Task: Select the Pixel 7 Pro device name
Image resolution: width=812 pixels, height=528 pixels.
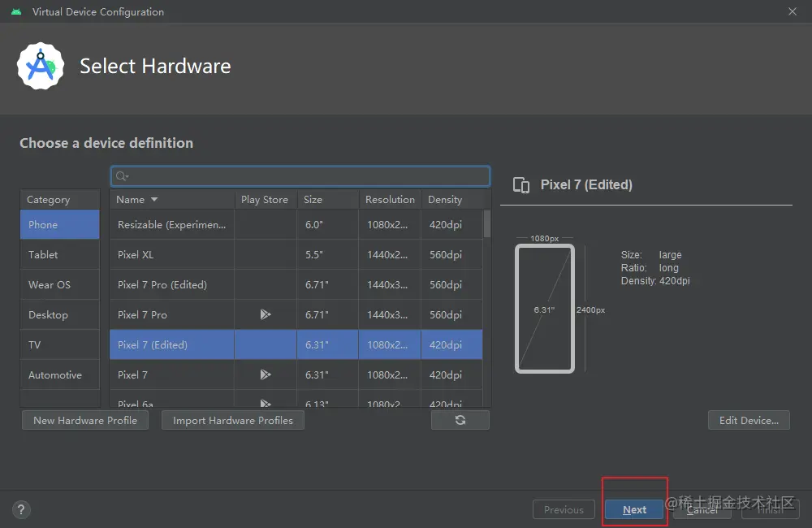Action: [x=142, y=314]
